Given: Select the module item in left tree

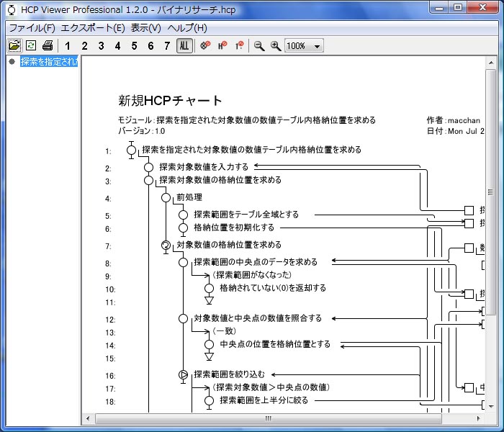Looking at the screenshot, I should point(48,62).
